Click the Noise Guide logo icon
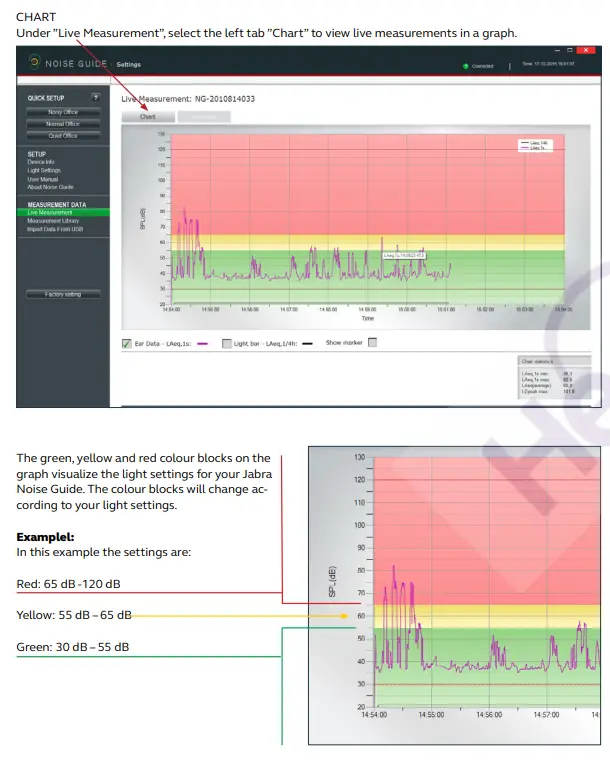This screenshot has height=763, width=610. coord(35,62)
